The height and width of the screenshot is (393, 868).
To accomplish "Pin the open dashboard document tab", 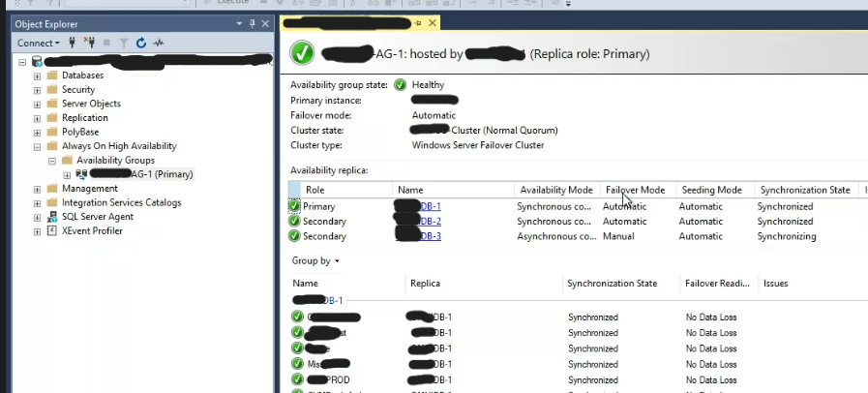I will (x=418, y=22).
